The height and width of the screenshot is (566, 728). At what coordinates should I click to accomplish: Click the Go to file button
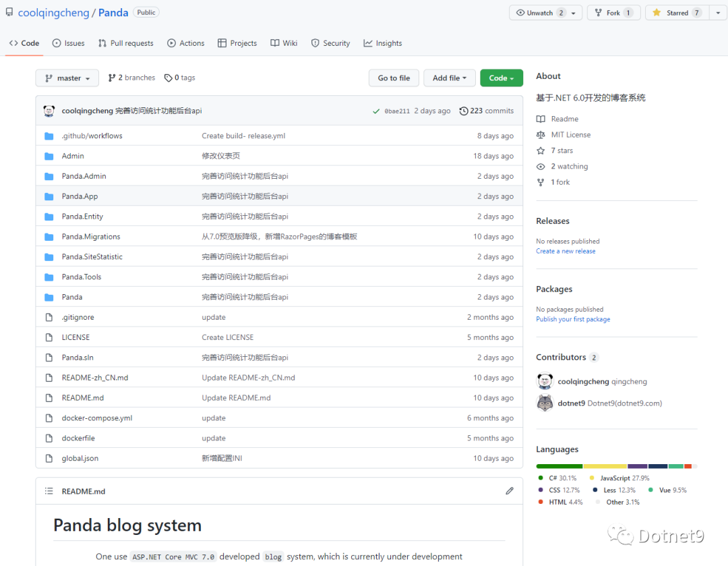[x=394, y=78]
